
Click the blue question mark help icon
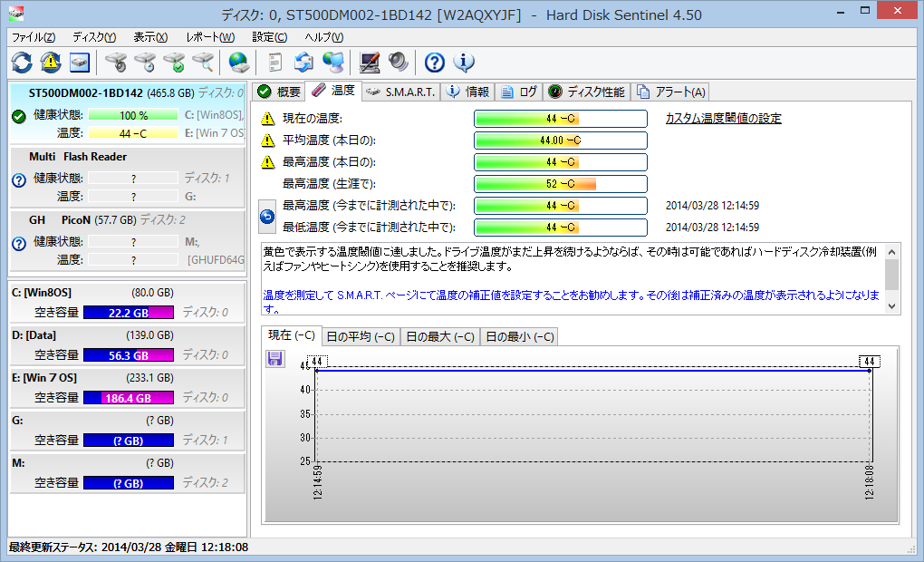pos(434,62)
